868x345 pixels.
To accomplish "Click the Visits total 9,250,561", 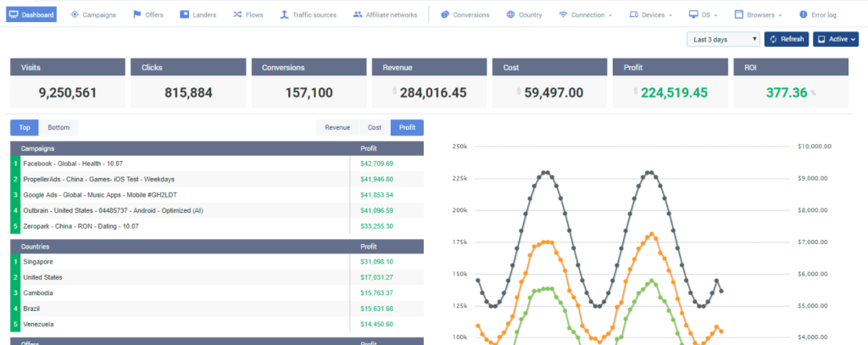I will [x=68, y=92].
